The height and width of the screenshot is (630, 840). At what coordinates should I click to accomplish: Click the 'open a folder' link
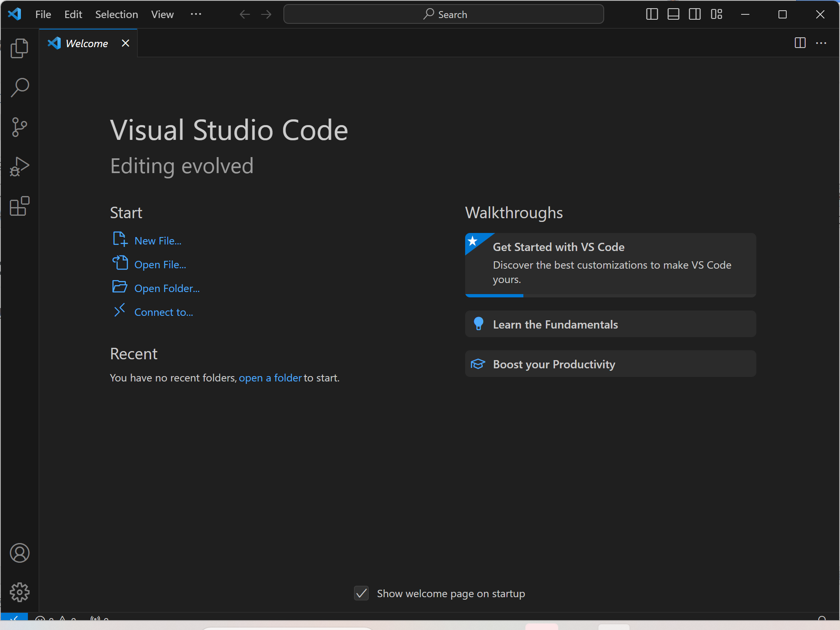[270, 378]
